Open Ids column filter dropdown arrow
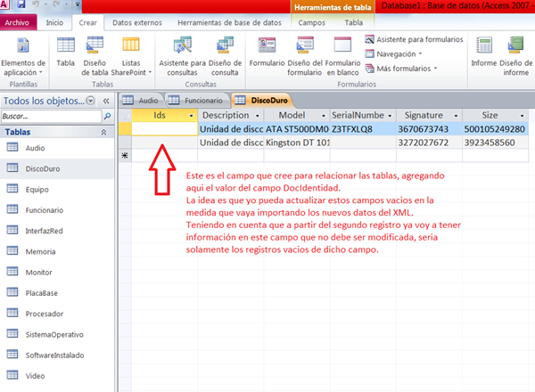Screen dimensions: 535x392 click(191, 116)
